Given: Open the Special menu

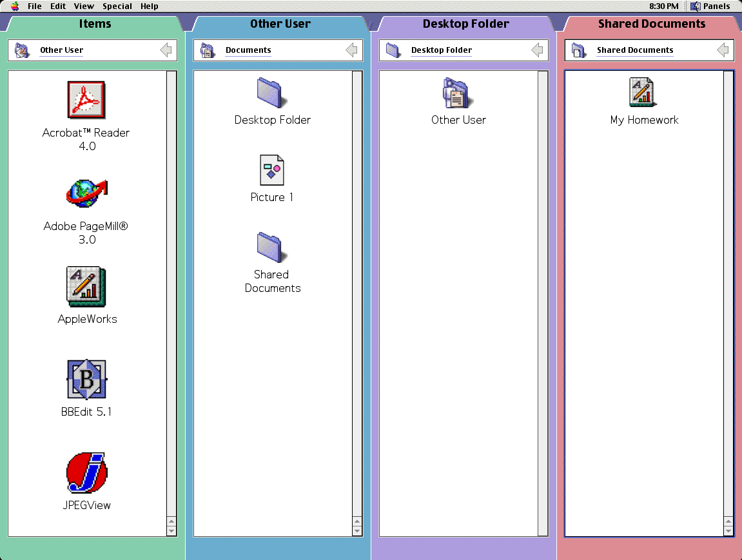Looking at the screenshot, I should [117, 6].
